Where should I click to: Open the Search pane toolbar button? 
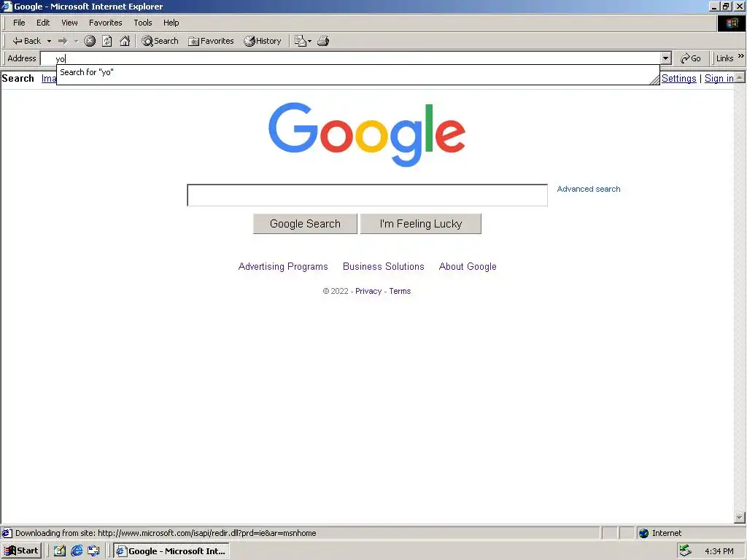[x=160, y=41]
